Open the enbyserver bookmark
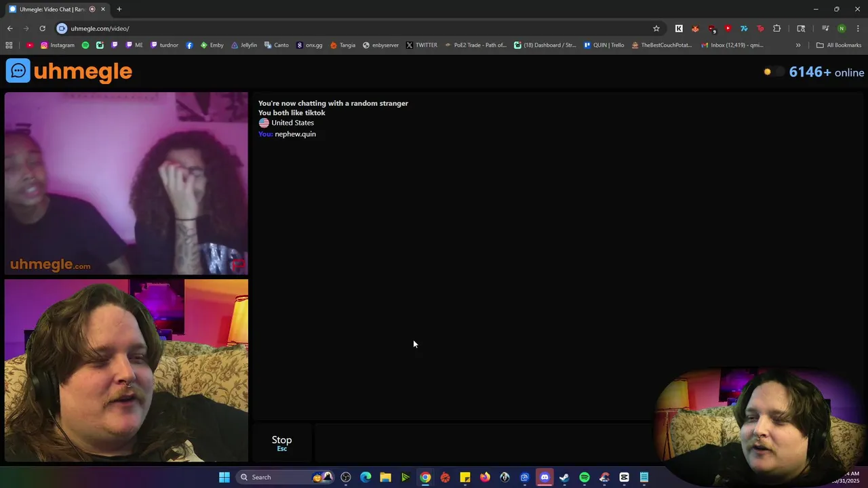 pyautogui.click(x=380, y=45)
